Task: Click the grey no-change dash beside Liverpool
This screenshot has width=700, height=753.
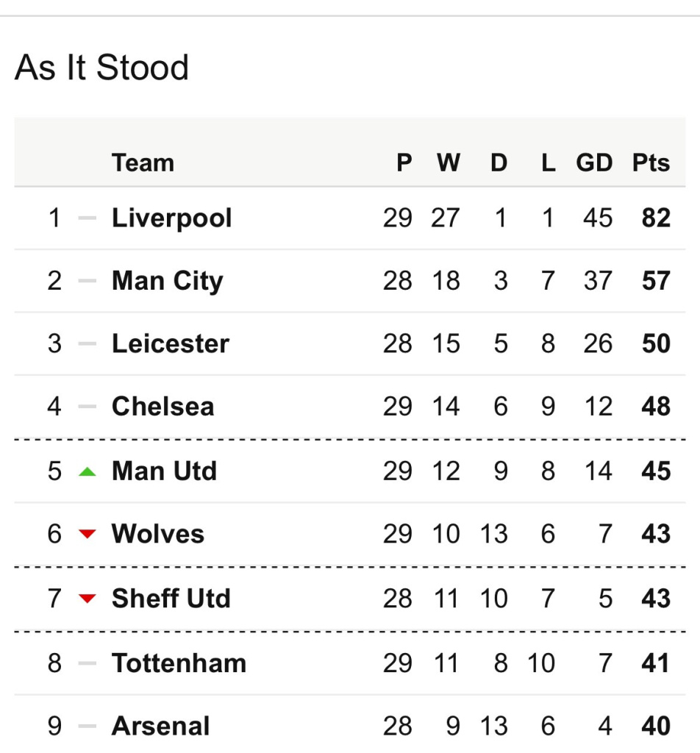Action: pyautogui.click(x=87, y=218)
